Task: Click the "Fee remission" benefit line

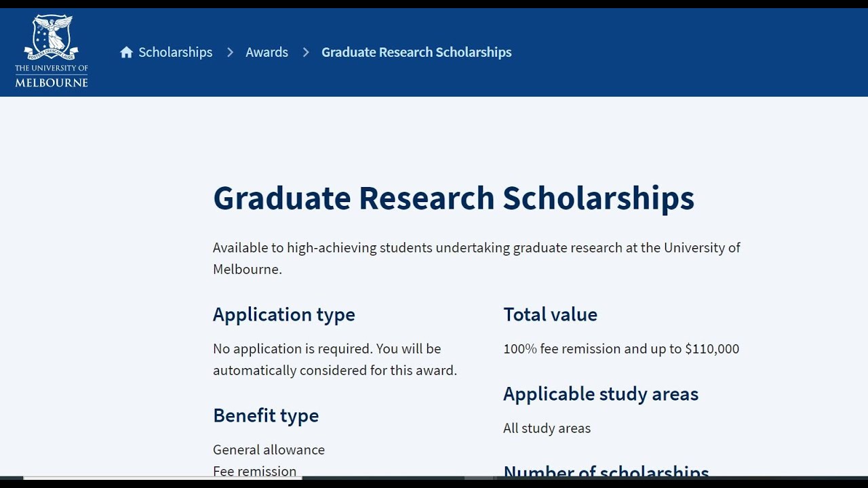Action: tap(254, 471)
